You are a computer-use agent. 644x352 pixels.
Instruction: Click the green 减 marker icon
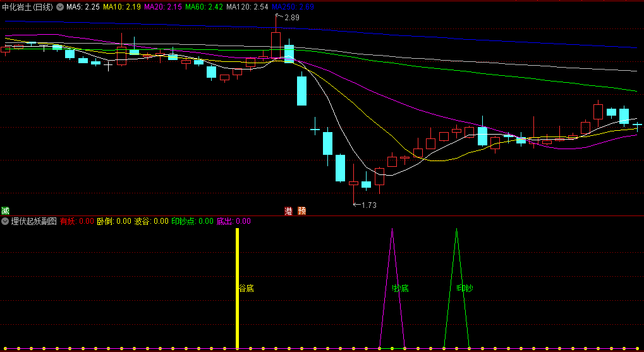5,210
